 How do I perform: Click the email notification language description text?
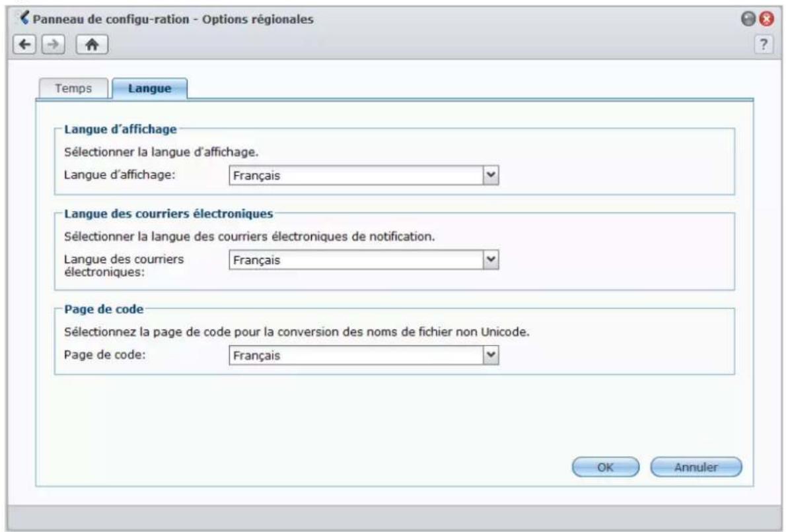point(249,236)
